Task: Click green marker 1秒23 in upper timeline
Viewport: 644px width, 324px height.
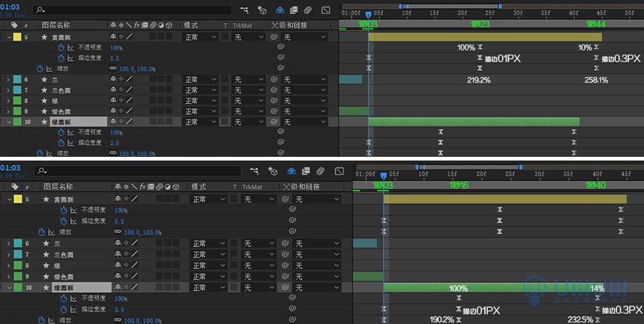Action: [x=480, y=24]
